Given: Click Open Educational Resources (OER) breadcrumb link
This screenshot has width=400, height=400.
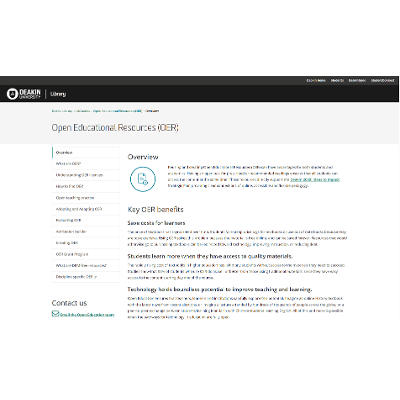Looking at the screenshot, I should click(x=117, y=111).
